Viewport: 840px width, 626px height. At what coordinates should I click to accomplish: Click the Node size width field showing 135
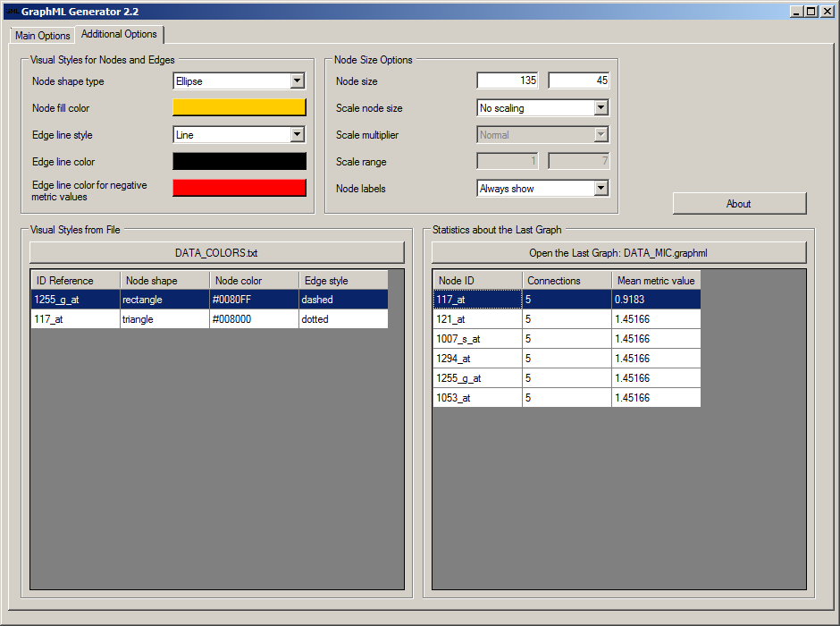(508, 80)
